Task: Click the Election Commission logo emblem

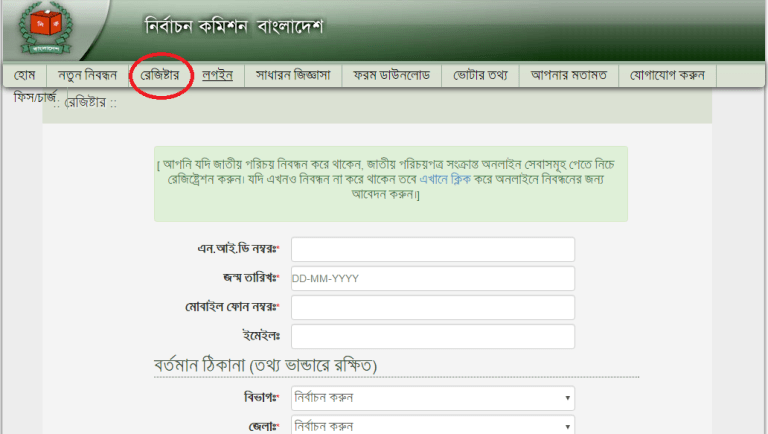Action: [46, 27]
